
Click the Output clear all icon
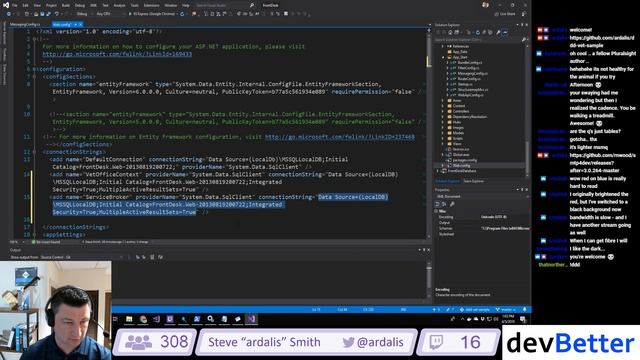point(152,257)
